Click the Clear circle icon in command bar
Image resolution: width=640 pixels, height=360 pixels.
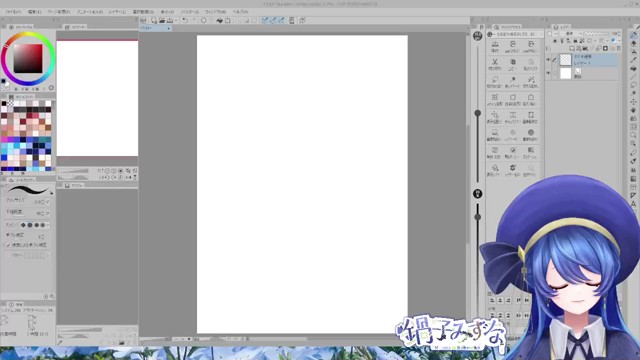pyautogui.click(x=203, y=20)
